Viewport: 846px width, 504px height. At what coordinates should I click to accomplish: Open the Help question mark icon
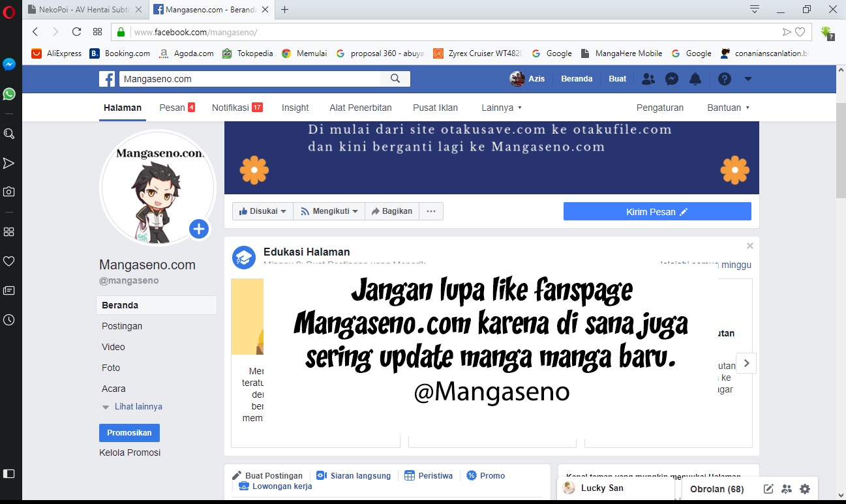tap(724, 78)
